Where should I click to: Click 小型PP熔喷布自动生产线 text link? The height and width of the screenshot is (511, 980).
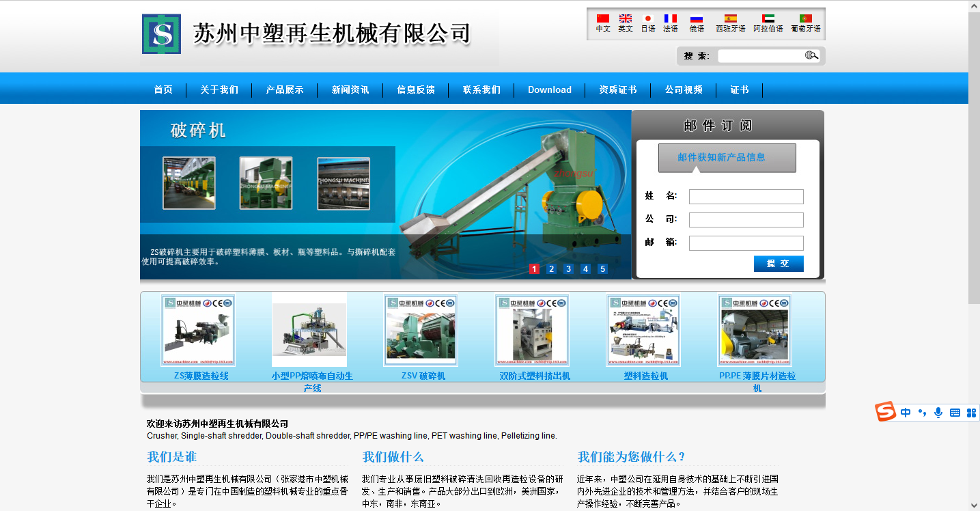coord(312,382)
